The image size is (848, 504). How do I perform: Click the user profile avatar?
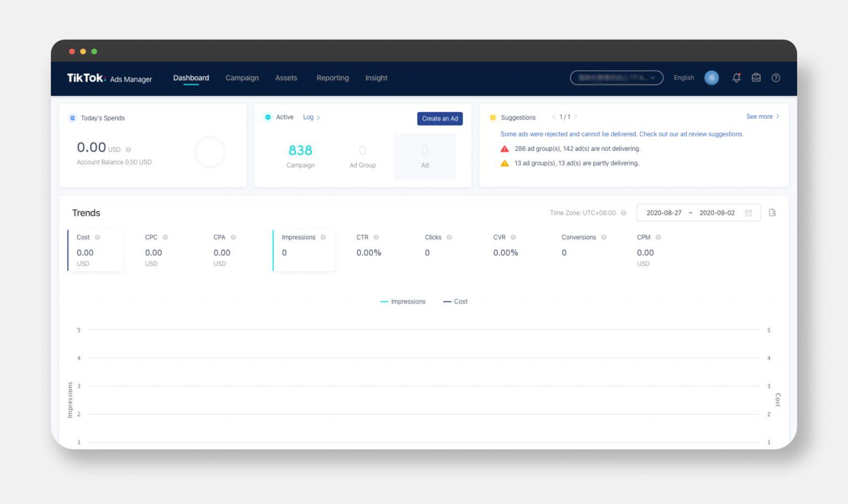(712, 78)
